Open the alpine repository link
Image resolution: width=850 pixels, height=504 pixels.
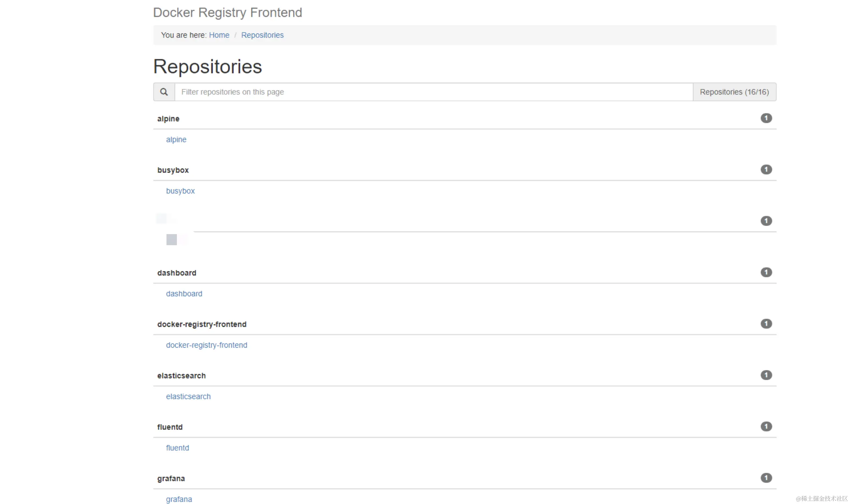coord(176,139)
